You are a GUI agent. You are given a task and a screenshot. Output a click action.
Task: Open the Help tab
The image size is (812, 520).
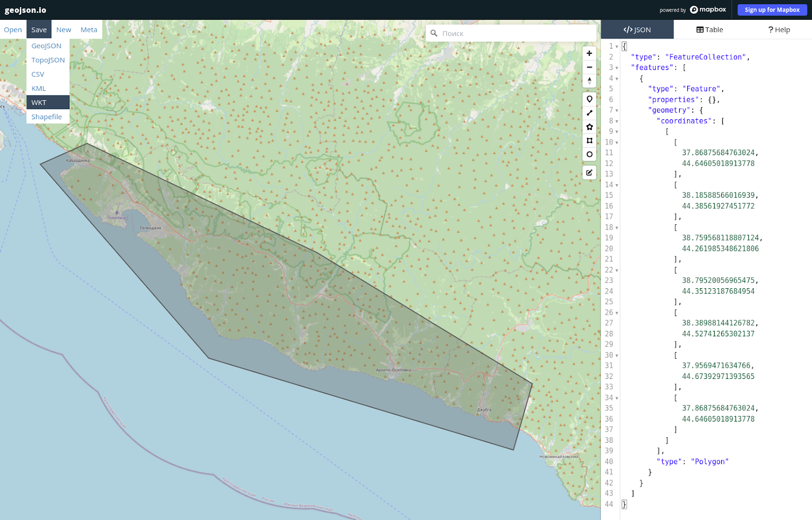click(x=779, y=30)
